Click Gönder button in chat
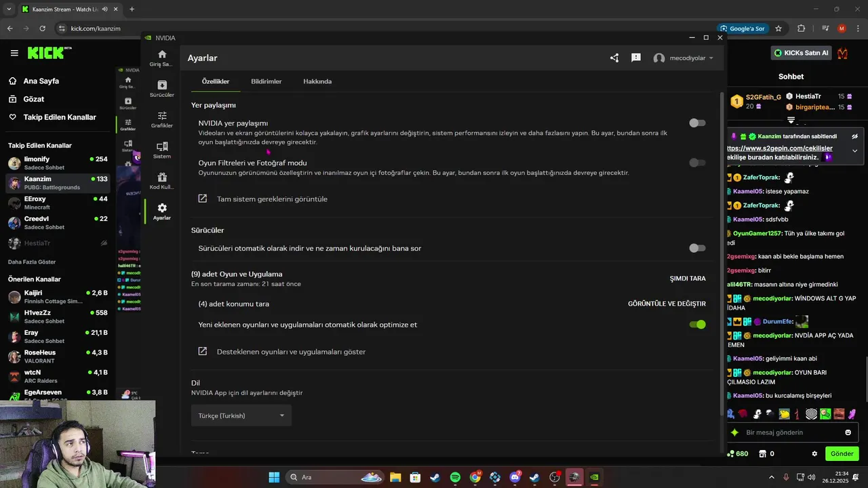868x488 pixels. pos(842,453)
